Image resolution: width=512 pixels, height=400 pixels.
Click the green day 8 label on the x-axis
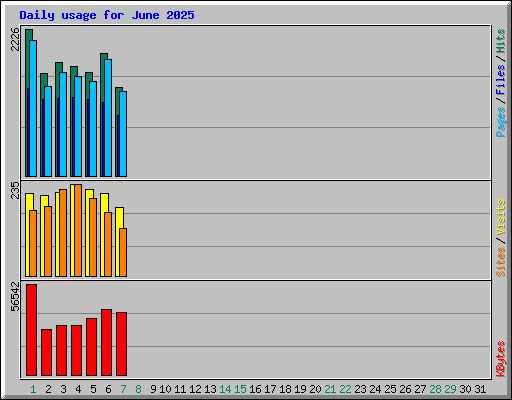(138, 389)
